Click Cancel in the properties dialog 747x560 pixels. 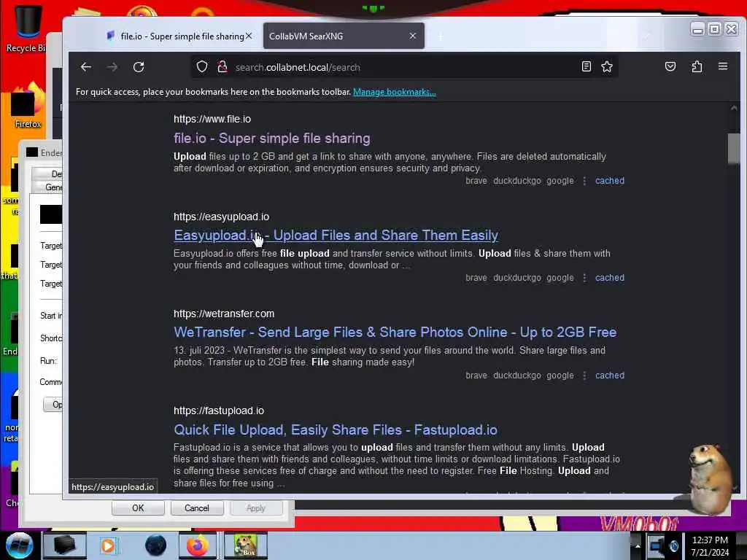[197, 508]
